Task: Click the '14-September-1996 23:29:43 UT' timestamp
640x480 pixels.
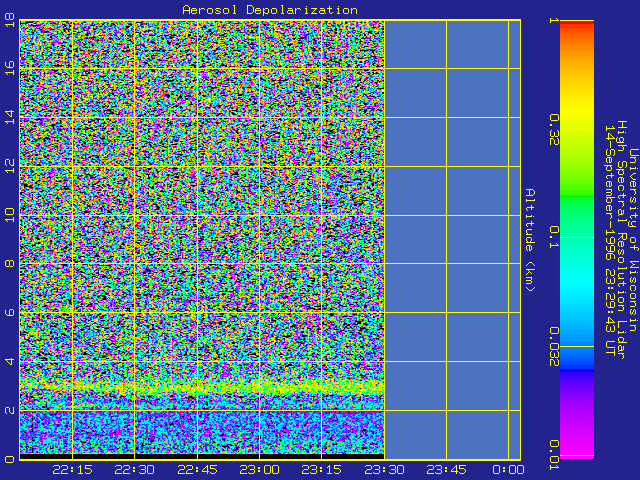Action: click(x=609, y=240)
